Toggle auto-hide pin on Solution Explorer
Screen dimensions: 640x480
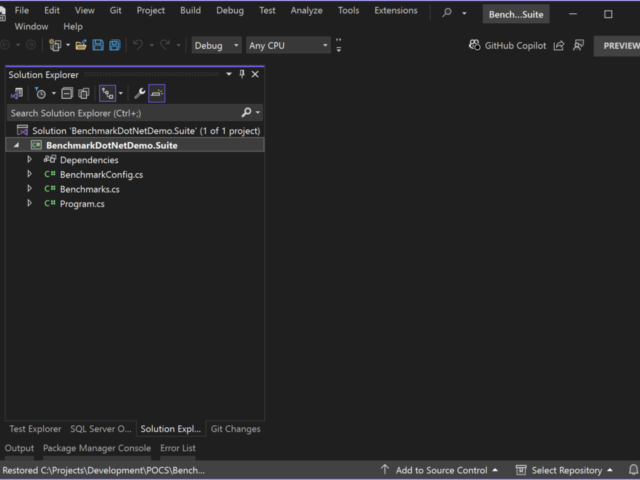coord(241,74)
